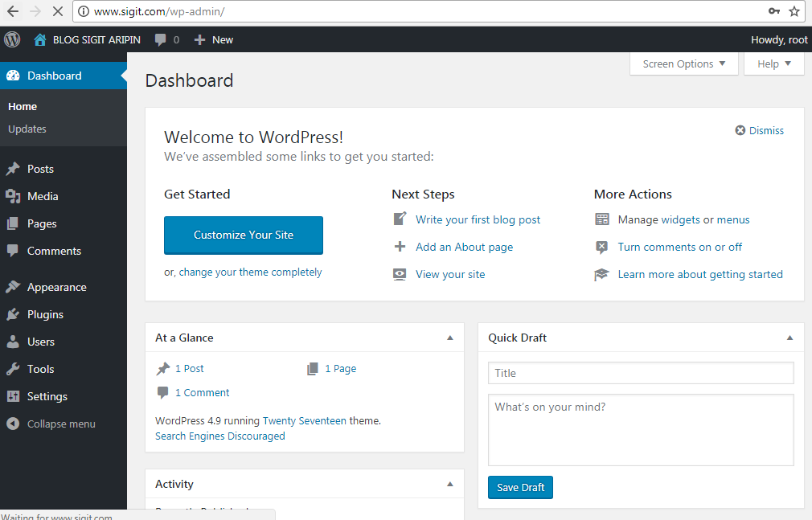Viewport: 812px width, 520px height.
Task: Click the widgets grid icon under More Actions
Action: [601, 219]
